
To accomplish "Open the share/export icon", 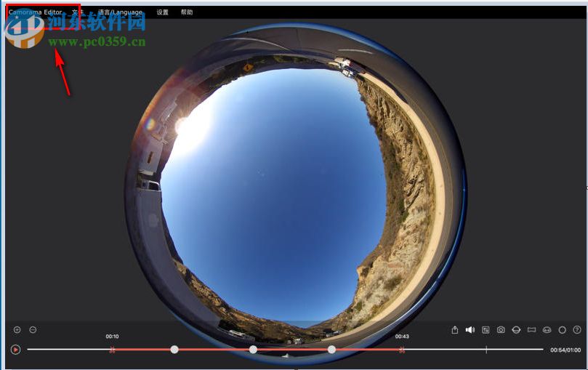I will (x=455, y=330).
